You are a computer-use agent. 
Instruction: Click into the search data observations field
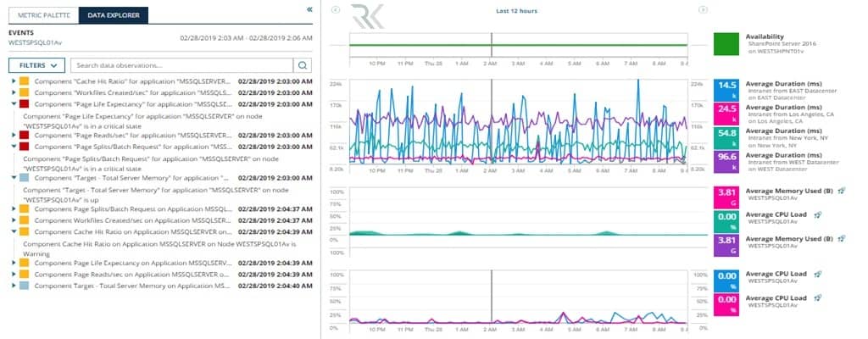pyautogui.click(x=181, y=65)
